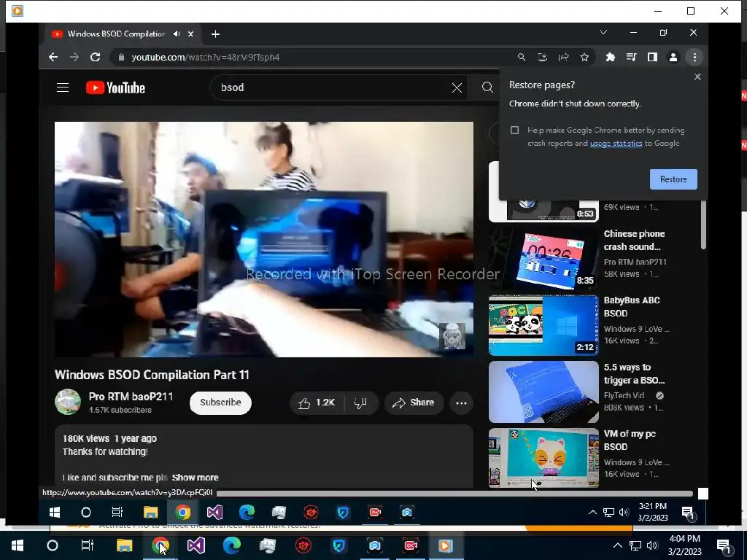Click the zoom magnifier in the address bar
Viewport: 747px width, 560px height.
click(522, 57)
